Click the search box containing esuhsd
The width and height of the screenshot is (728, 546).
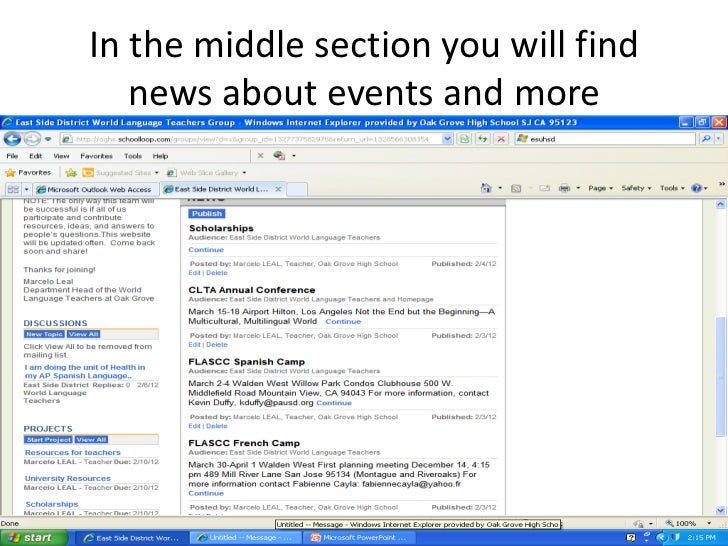(606, 138)
